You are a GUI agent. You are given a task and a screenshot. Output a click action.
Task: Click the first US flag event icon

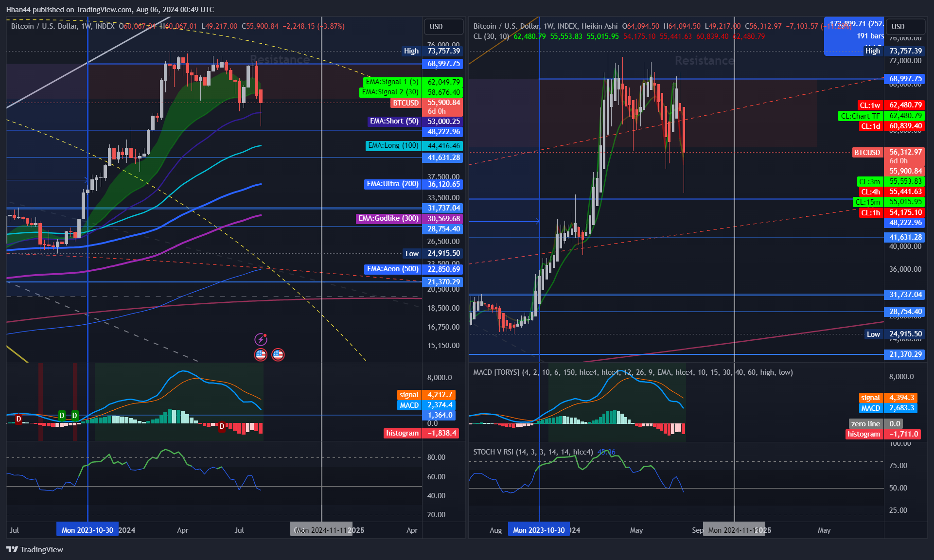(261, 355)
